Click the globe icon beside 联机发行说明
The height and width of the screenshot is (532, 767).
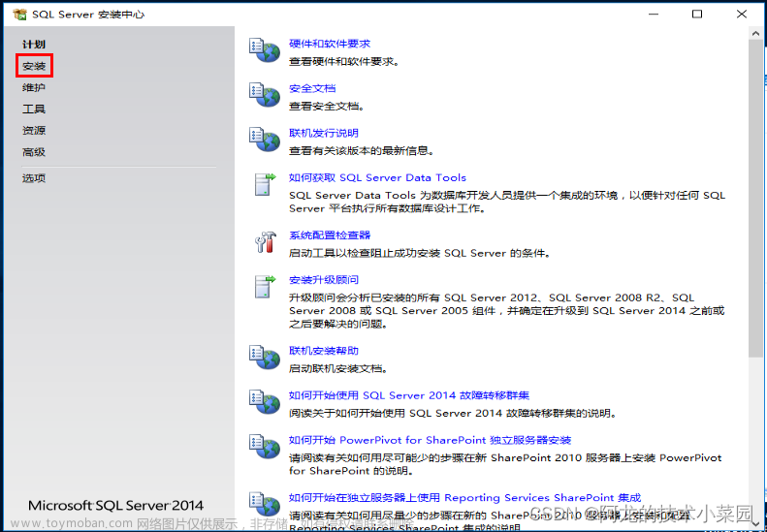[265, 140]
